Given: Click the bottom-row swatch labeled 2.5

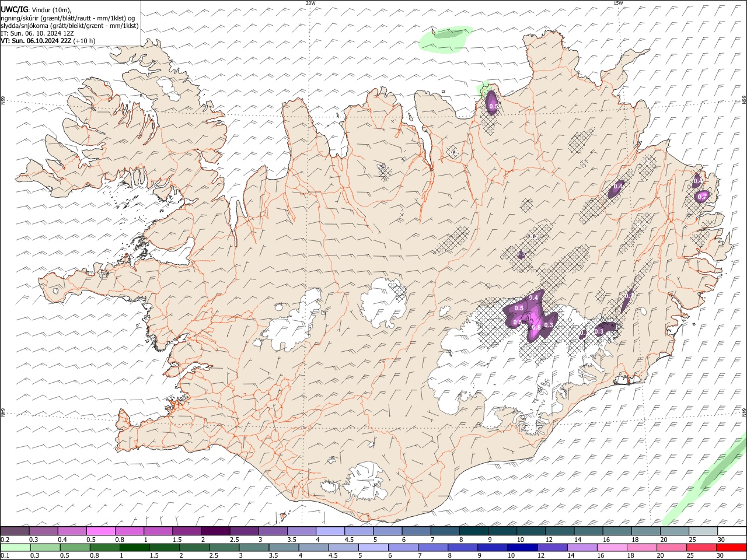Looking at the screenshot, I should [x=224, y=548].
